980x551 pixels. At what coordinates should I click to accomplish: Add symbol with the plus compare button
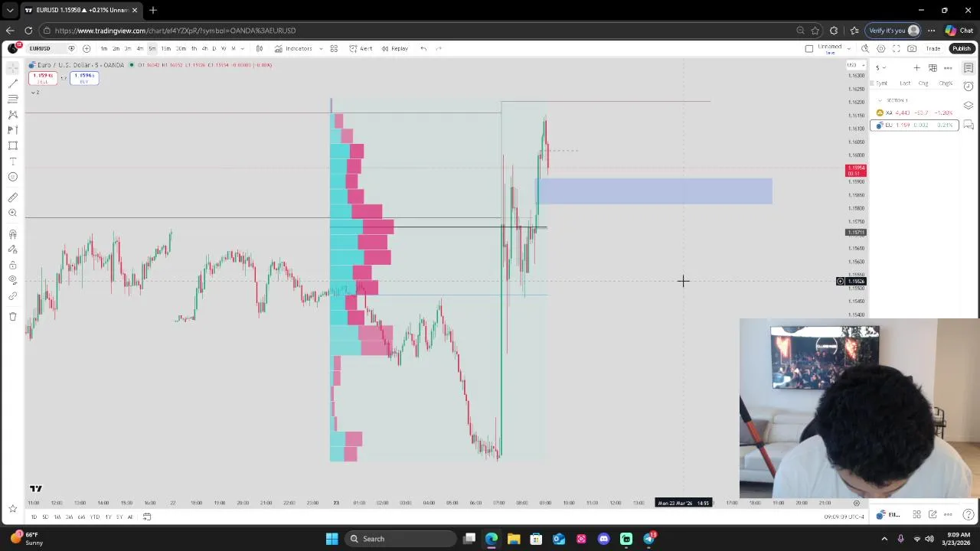point(87,48)
